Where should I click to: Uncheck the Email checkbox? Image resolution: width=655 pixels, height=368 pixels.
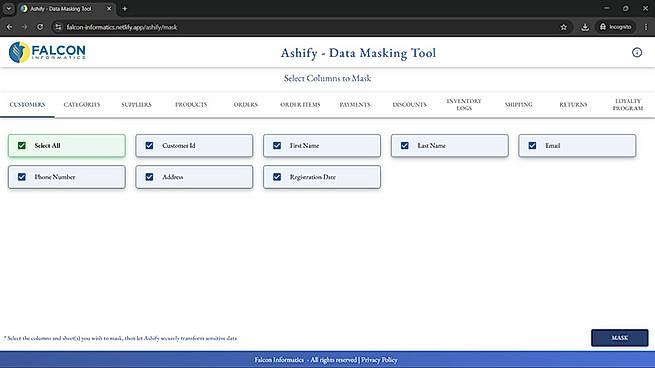click(x=532, y=145)
